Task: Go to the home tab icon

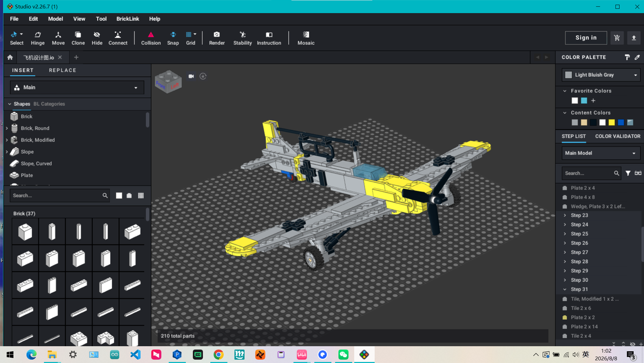Action: (x=10, y=57)
